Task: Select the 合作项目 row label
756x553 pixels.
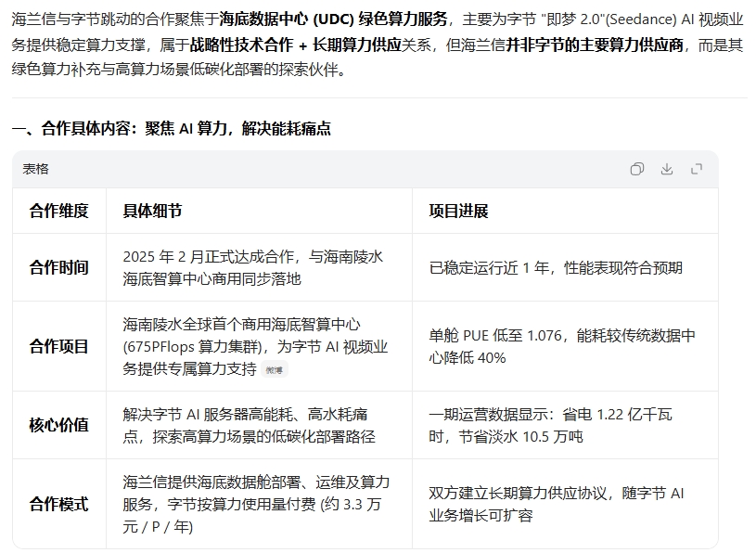Action: click(58, 346)
